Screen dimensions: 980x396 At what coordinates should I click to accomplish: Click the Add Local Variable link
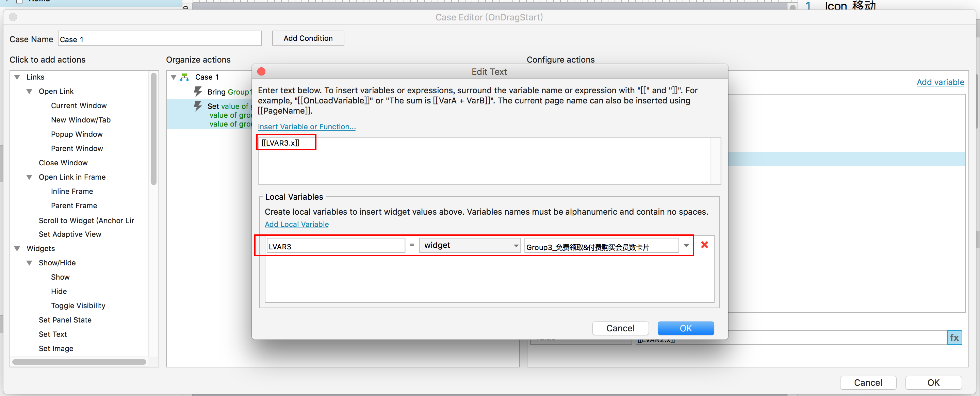(x=296, y=225)
